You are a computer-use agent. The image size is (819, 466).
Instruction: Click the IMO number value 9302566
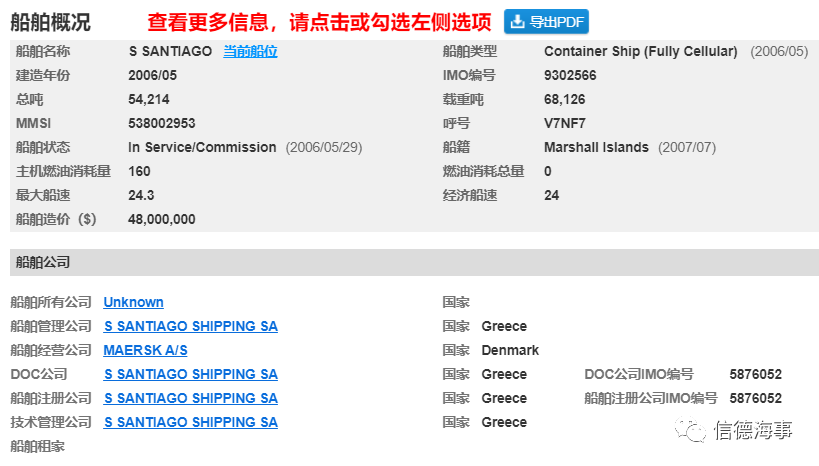[x=570, y=75]
